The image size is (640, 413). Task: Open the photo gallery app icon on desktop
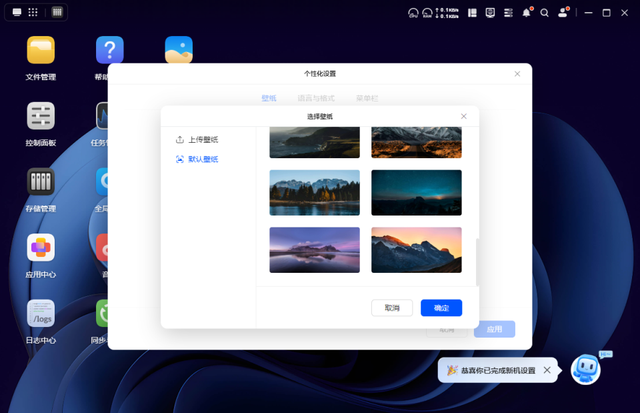(179, 49)
